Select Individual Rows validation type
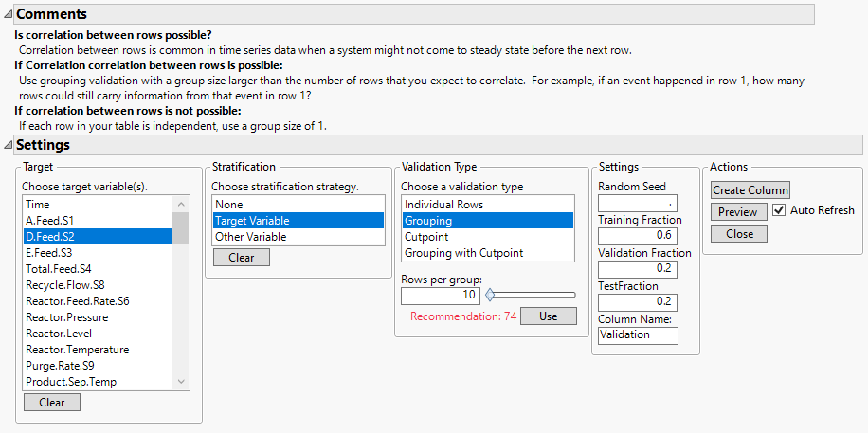 click(443, 205)
